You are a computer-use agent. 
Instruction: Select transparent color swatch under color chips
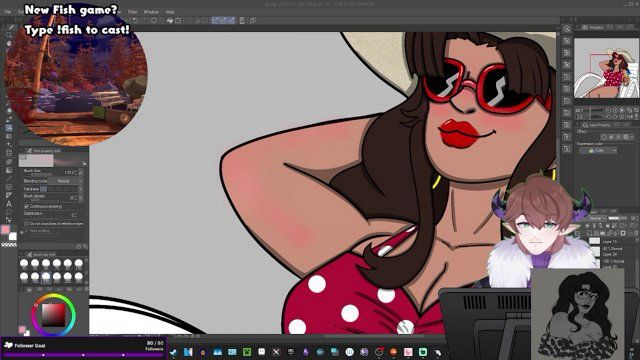pos(9,244)
